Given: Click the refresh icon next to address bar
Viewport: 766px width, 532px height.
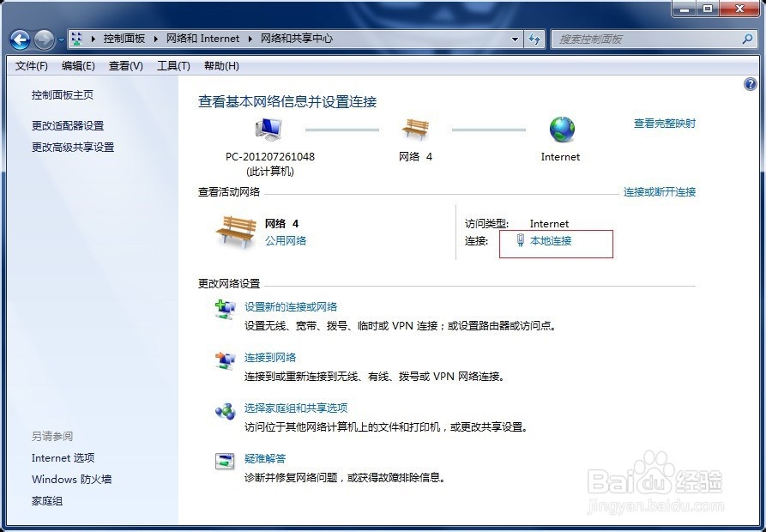Looking at the screenshot, I should 534,39.
